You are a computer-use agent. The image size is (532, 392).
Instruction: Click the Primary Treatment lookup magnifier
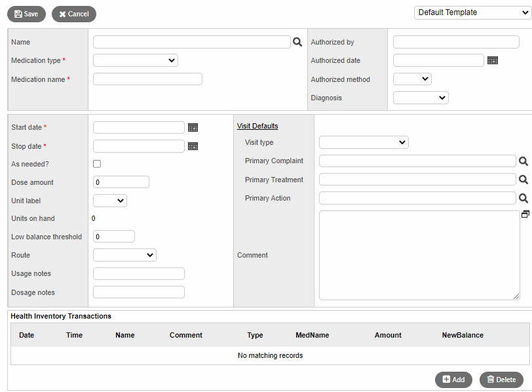(x=523, y=180)
